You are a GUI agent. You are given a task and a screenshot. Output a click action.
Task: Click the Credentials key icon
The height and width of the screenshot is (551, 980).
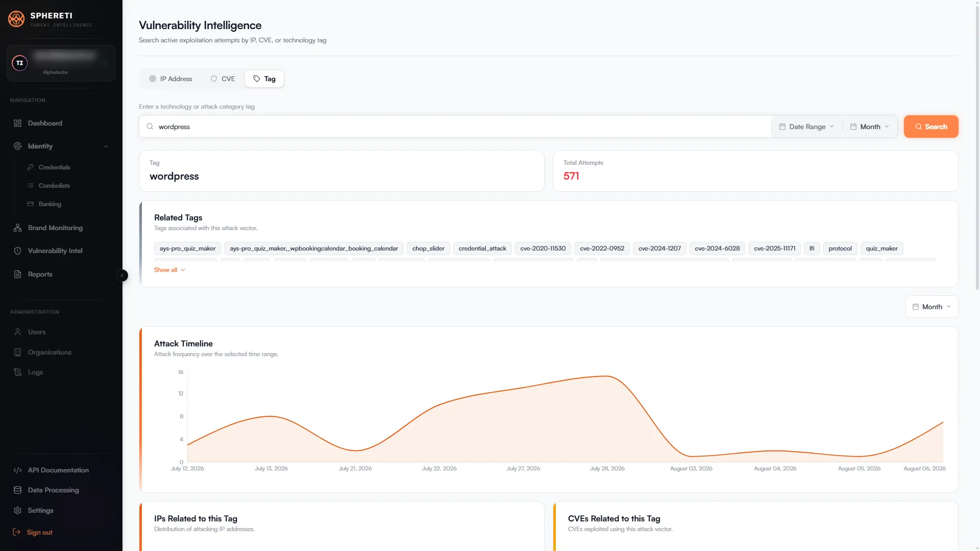click(31, 167)
